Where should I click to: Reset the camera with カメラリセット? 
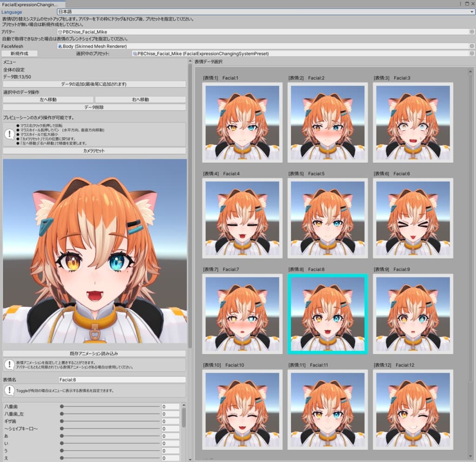94,151
